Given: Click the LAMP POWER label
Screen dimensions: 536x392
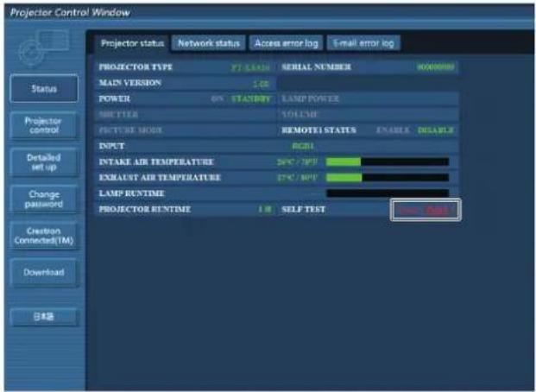Looking at the screenshot, I should click(x=310, y=98).
